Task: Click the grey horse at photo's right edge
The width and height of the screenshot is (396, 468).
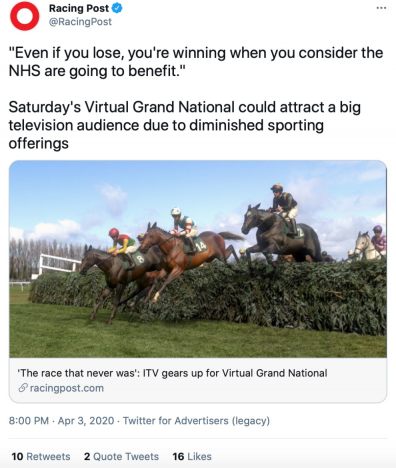Action: pyautogui.click(x=366, y=246)
